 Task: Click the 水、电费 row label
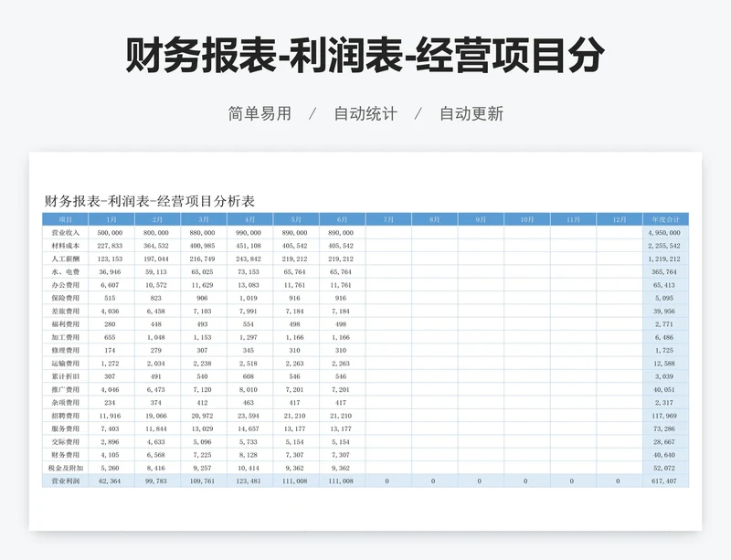click(x=65, y=272)
